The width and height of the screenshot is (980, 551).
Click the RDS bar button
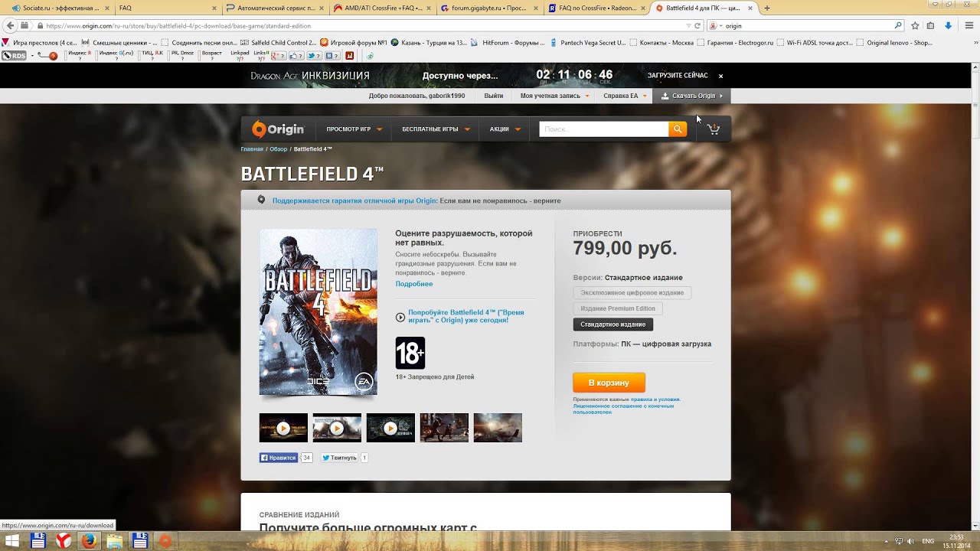14,55
